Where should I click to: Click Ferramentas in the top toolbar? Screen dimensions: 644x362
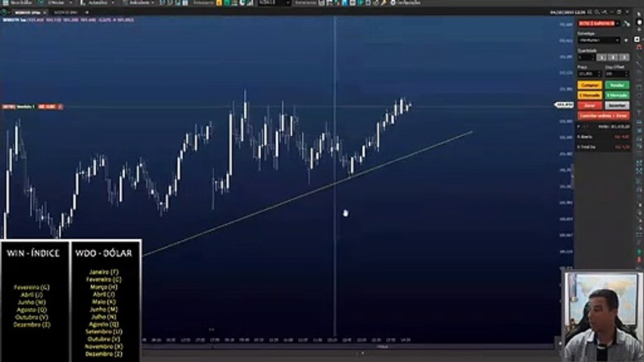306,3
